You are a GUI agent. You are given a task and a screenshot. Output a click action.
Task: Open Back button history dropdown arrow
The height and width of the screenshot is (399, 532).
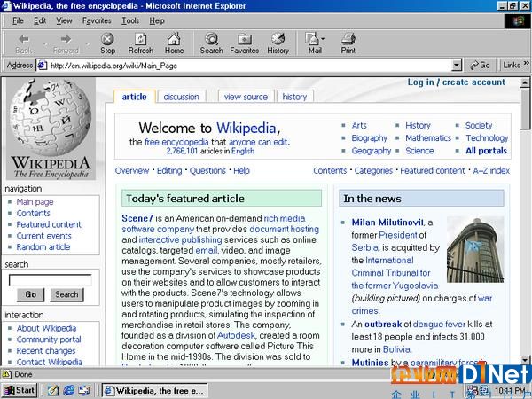point(44,43)
